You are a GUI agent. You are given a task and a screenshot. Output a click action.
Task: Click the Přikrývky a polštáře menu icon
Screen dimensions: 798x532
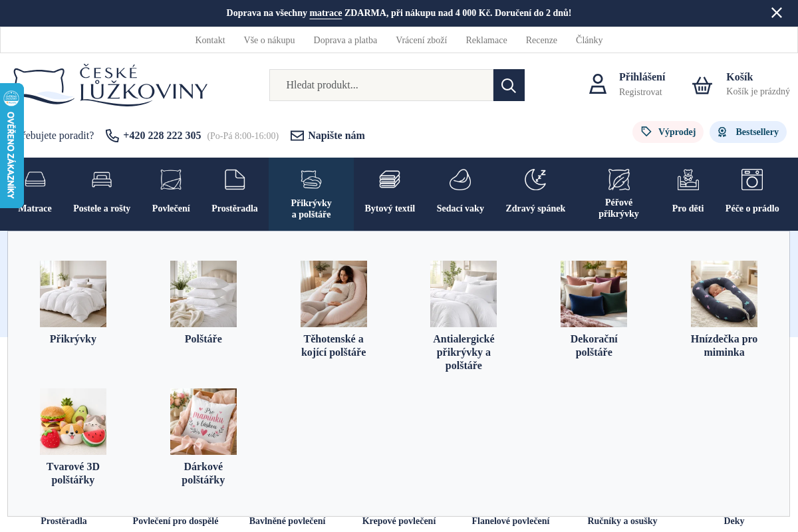(311, 180)
